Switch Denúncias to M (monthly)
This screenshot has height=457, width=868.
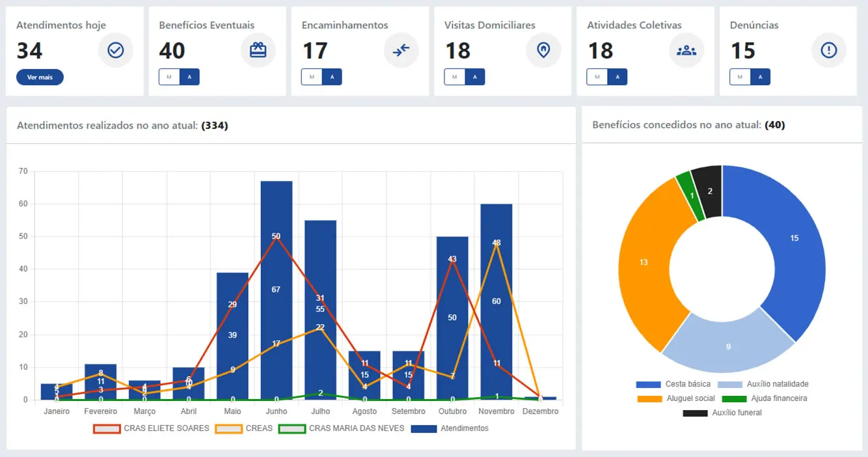click(x=740, y=77)
